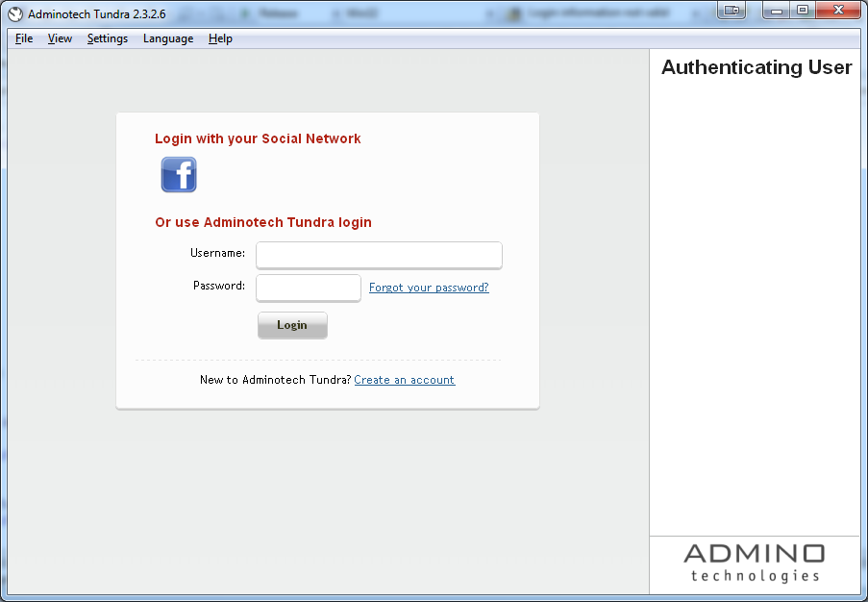Open the "Create an account" link

click(404, 380)
